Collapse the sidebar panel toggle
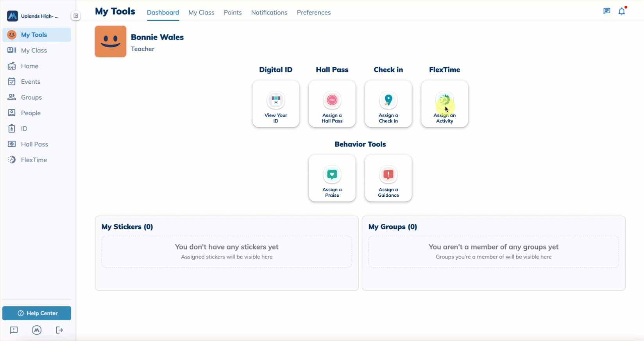The width and height of the screenshot is (644, 341). click(76, 16)
